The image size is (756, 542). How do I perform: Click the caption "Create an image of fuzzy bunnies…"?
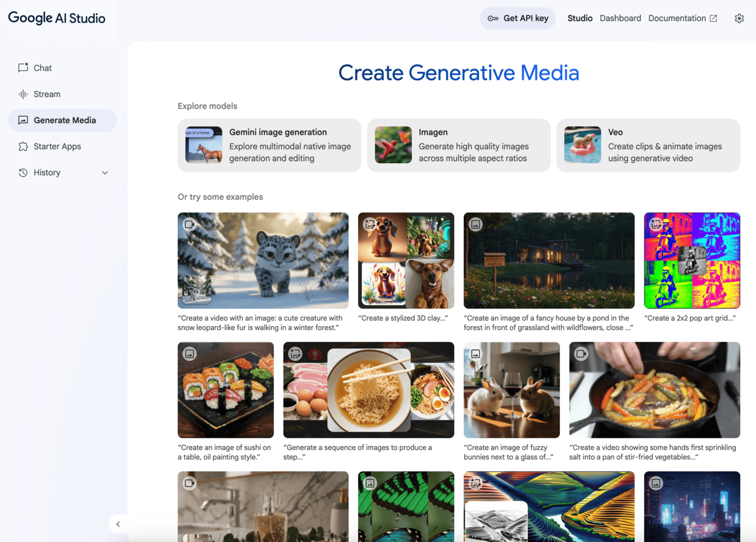pos(508,452)
